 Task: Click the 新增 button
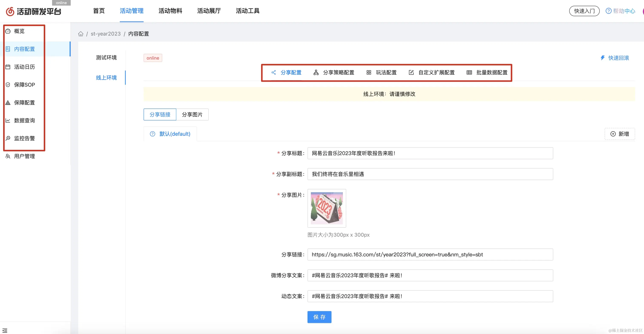coord(620,134)
